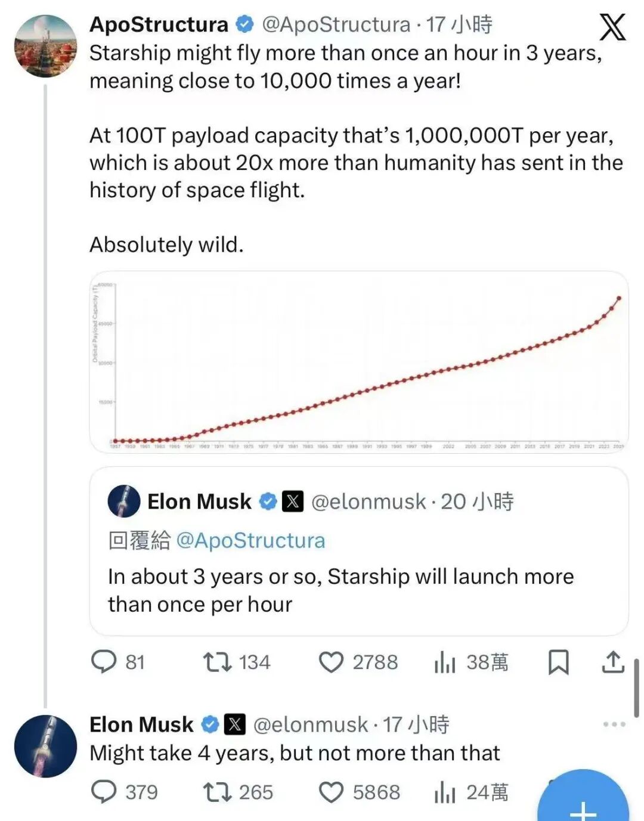Open ApoStructura's profile avatar

46,47
